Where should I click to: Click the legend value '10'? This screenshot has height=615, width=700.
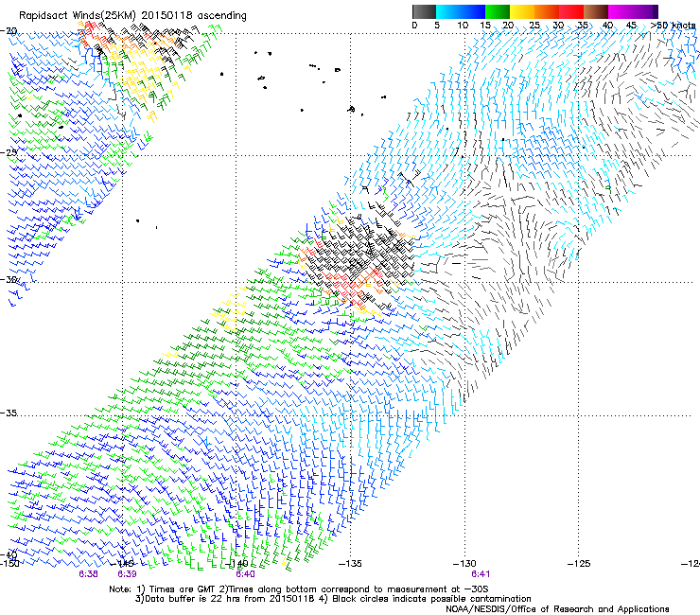click(x=463, y=25)
